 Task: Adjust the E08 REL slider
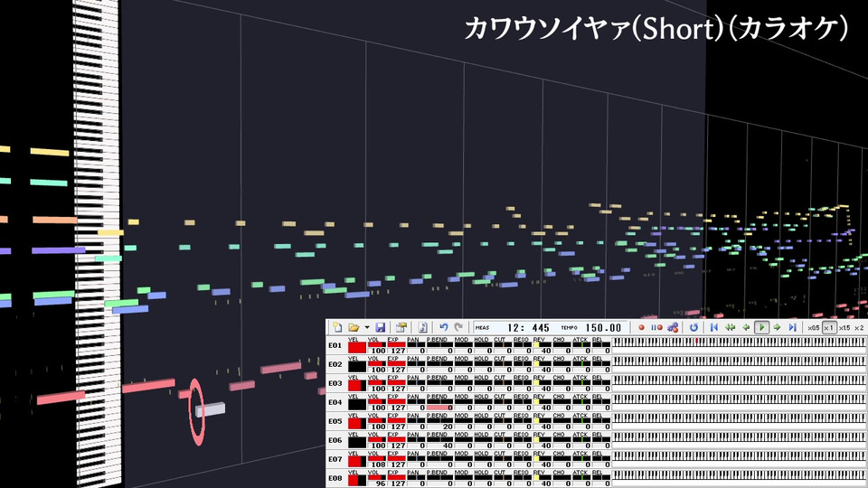tap(600, 477)
